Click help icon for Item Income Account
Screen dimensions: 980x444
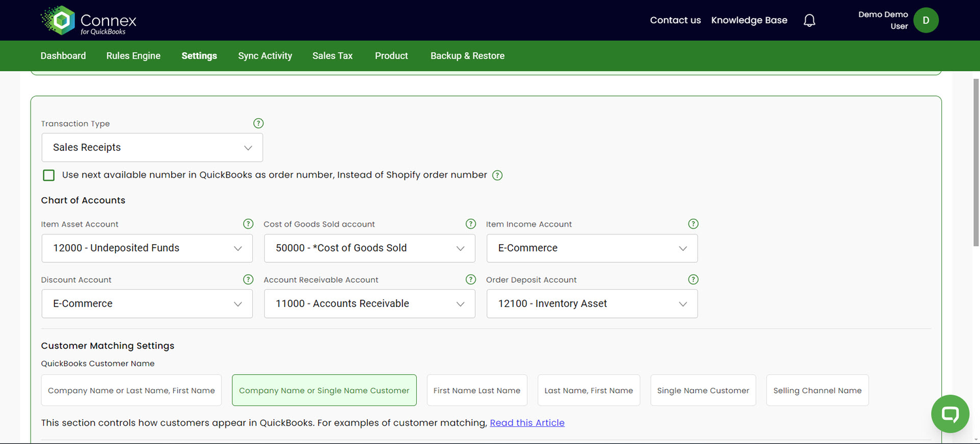click(693, 224)
